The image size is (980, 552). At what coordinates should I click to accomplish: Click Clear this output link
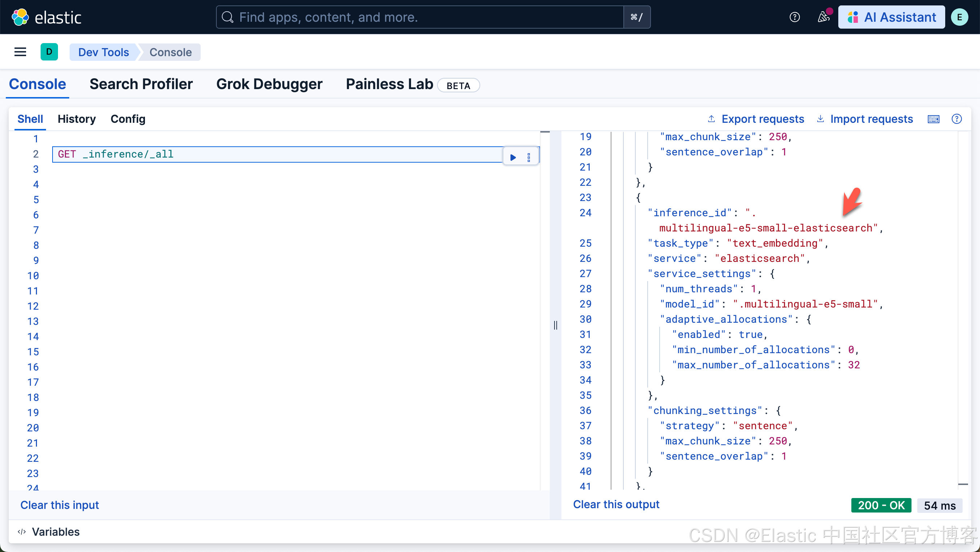pos(616,505)
